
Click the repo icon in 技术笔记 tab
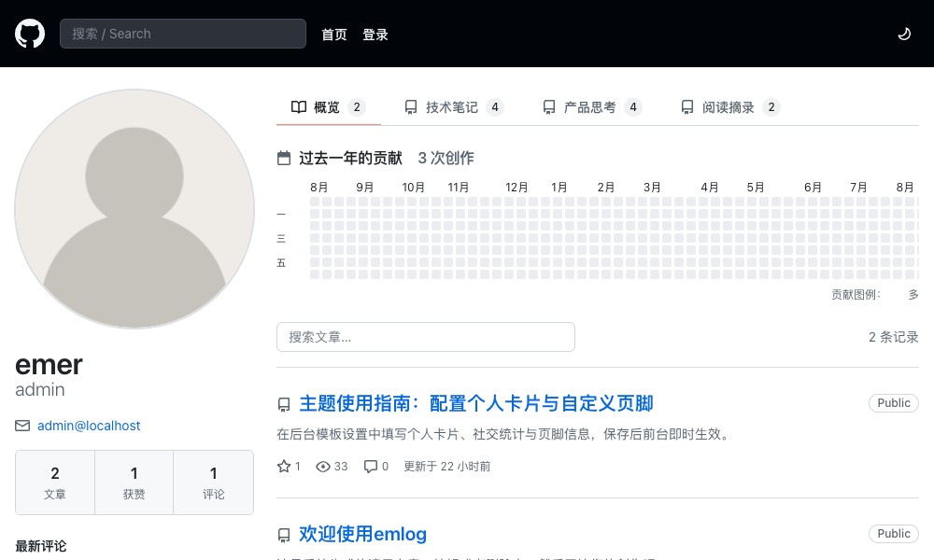[411, 107]
